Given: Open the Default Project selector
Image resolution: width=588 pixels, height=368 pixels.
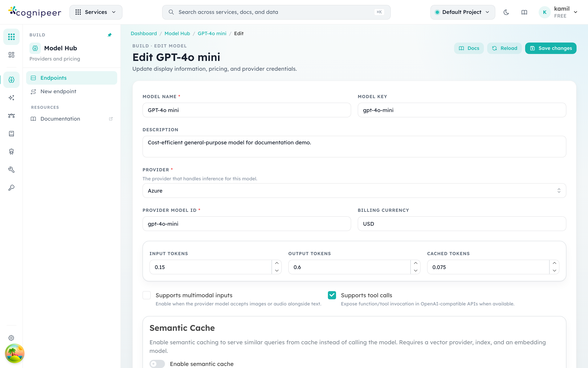Looking at the screenshot, I should tap(462, 12).
